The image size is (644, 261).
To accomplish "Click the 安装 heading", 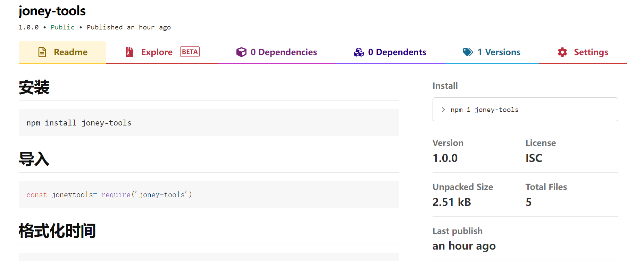I will (34, 87).
